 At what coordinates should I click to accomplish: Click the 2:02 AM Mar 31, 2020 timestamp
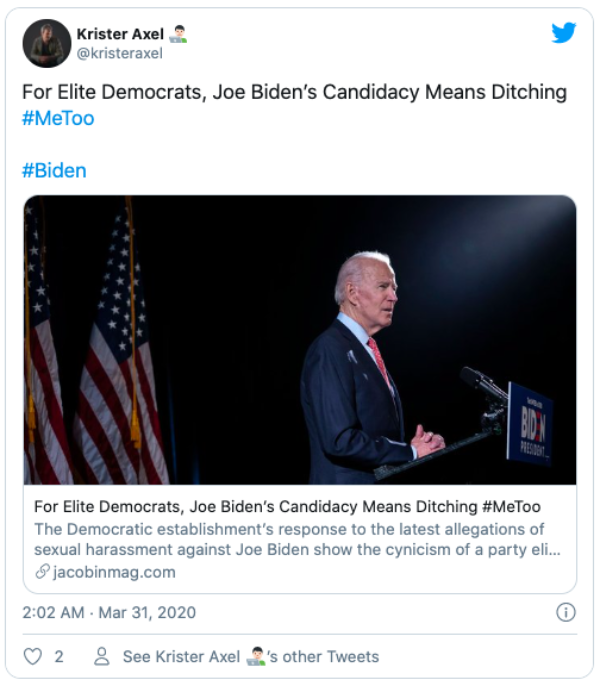[x=109, y=612]
